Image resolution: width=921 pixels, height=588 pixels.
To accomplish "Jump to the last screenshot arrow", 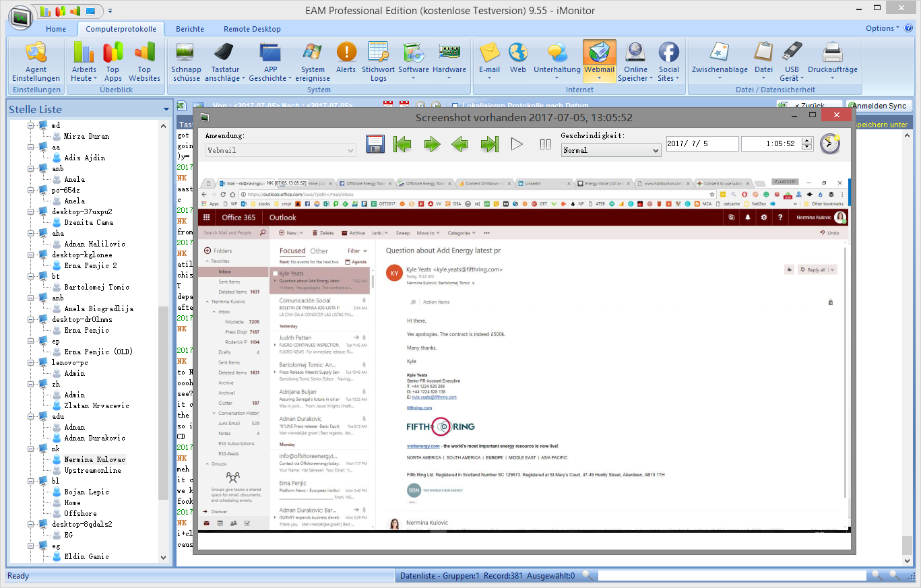I will coord(489,144).
